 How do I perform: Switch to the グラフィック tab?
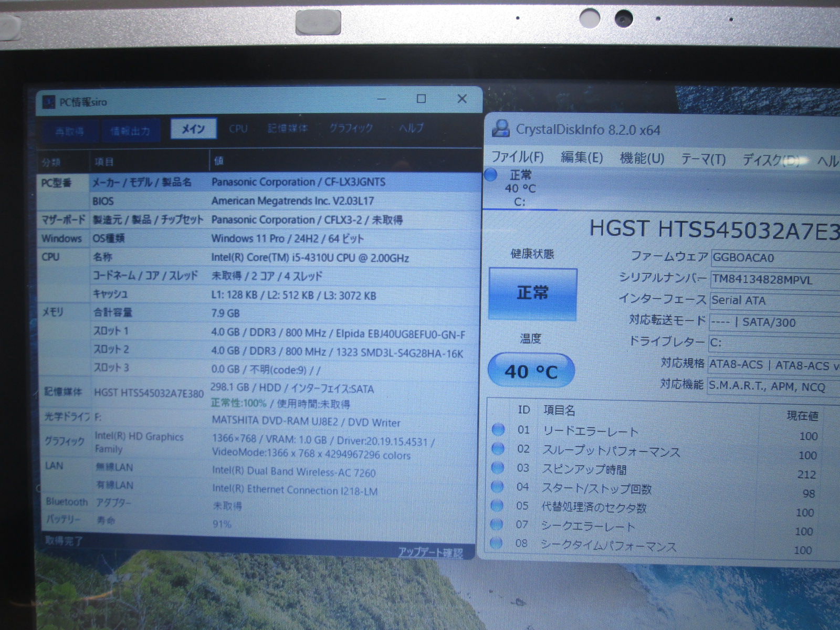(351, 128)
